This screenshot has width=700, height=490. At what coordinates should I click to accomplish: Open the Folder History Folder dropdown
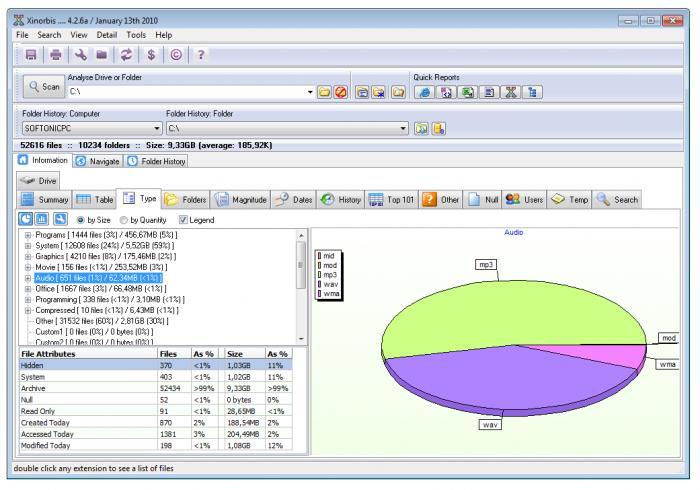403,129
